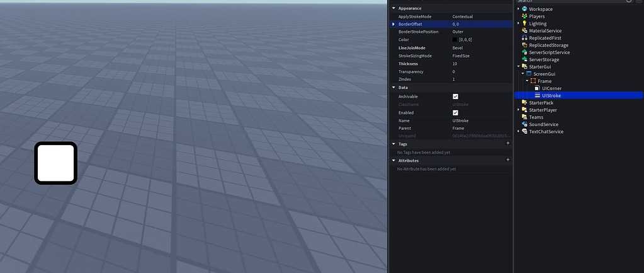Click the UICorner icon
The width and height of the screenshot is (644, 273).
(x=538, y=88)
